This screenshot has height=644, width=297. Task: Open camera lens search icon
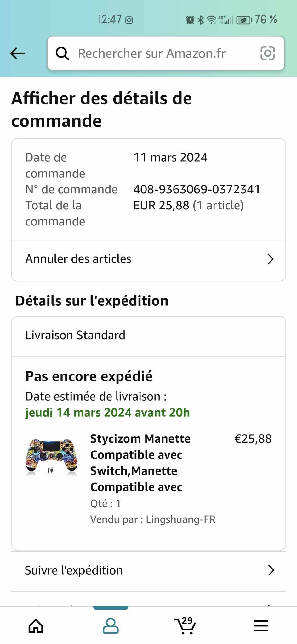(x=267, y=53)
